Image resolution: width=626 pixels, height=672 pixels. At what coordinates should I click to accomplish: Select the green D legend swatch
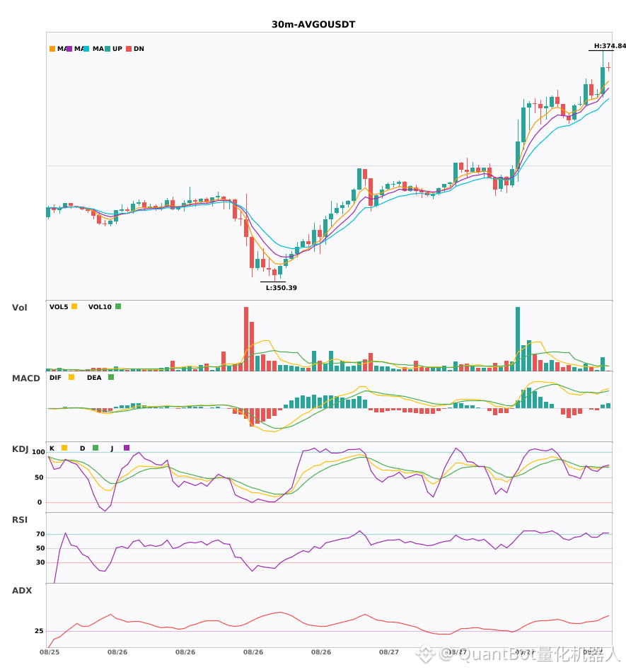(x=95, y=448)
